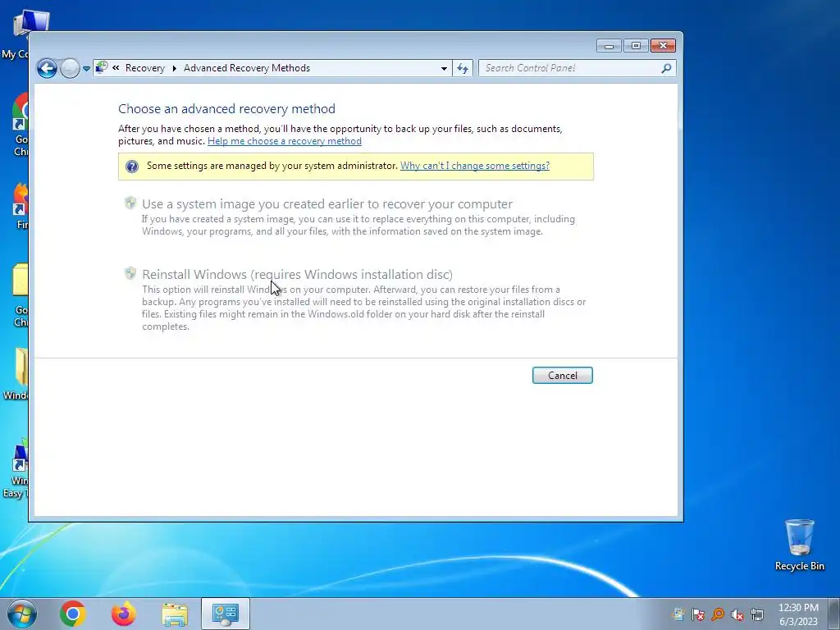
Task: Open Windows Explorer from the taskbar
Action: (175, 614)
